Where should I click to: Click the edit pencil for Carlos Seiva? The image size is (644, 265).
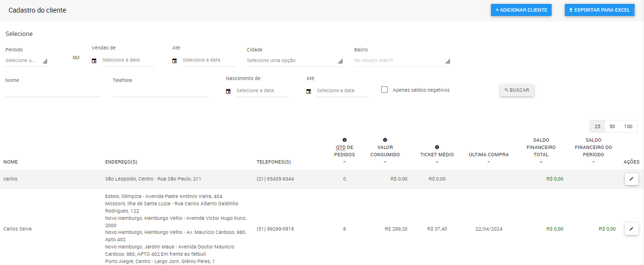631,229
